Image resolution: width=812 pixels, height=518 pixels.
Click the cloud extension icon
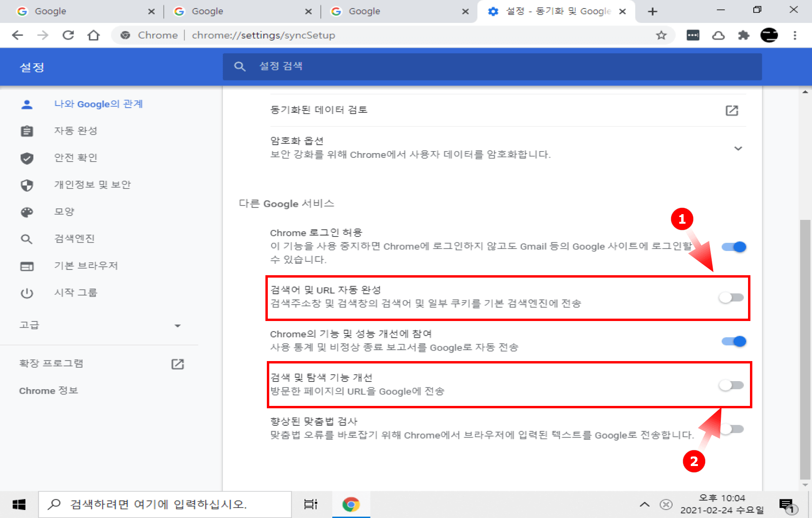(x=718, y=35)
